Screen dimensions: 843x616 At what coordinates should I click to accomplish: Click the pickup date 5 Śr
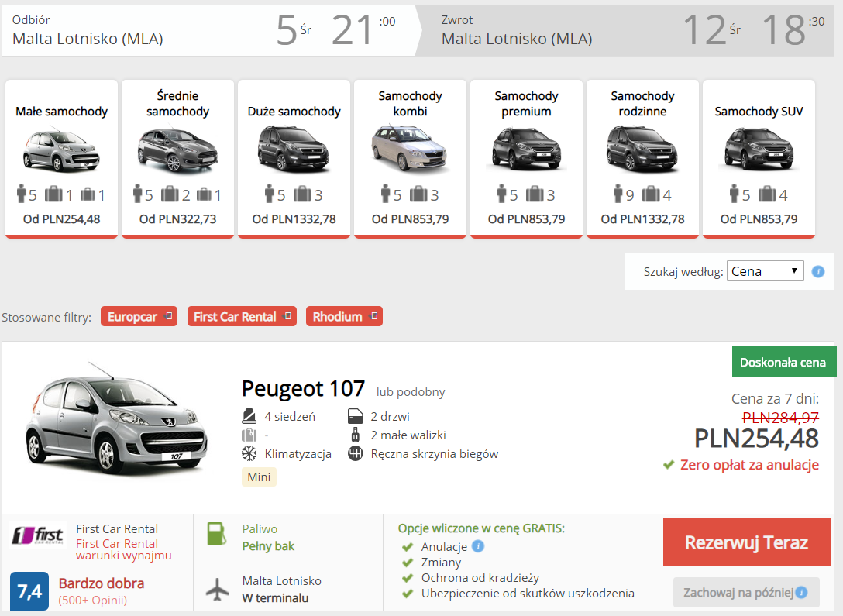coord(293,30)
